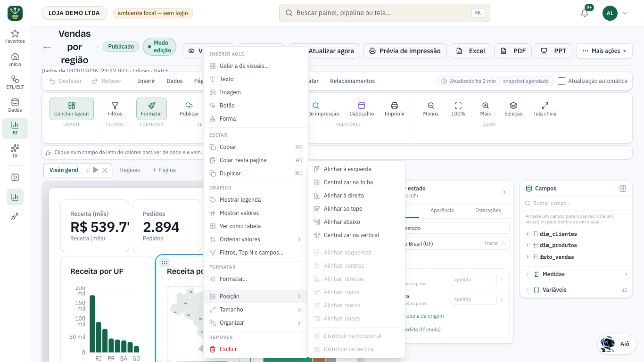Open the ETL/ELT section
Image resolution: width=644 pixels, height=362 pixels.
15,82
